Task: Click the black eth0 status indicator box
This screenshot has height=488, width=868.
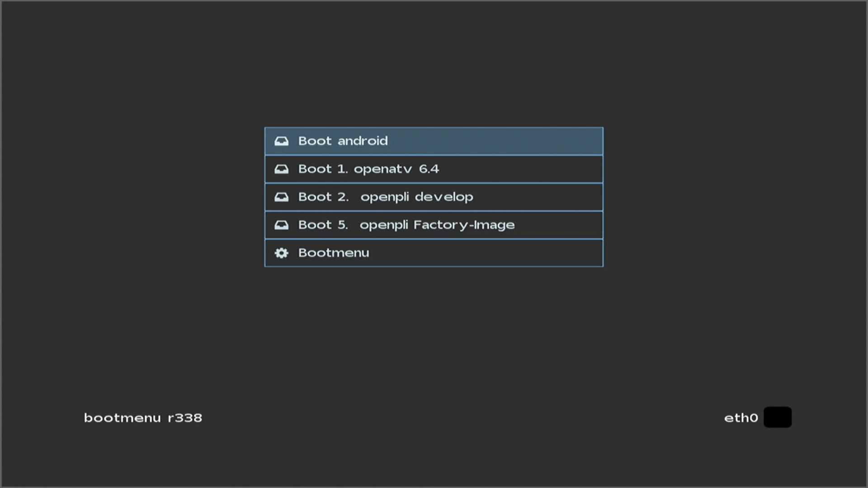Action: click(x=777, y=417)
